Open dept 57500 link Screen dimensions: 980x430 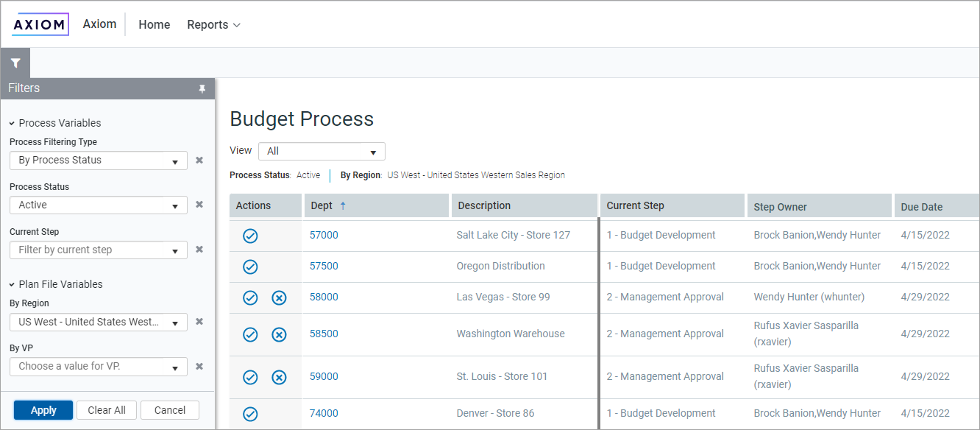[x=324, y=267]
